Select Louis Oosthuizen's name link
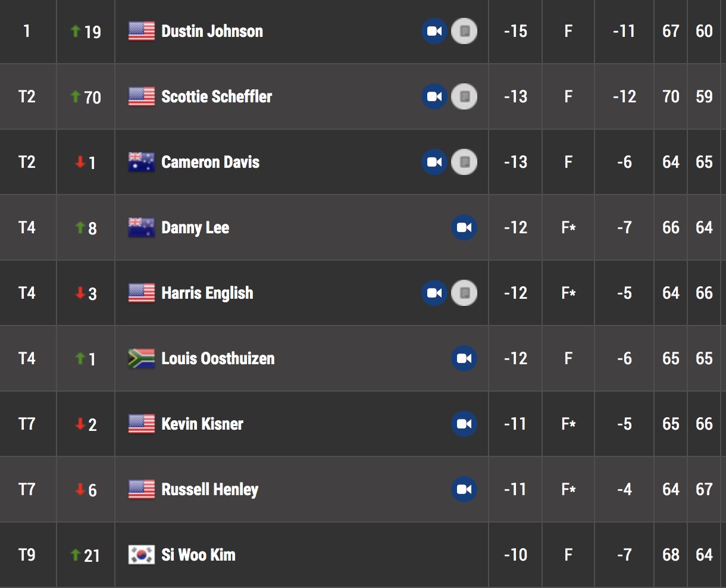Viewport: 726px width, 588px height. (x=218, y=358)
